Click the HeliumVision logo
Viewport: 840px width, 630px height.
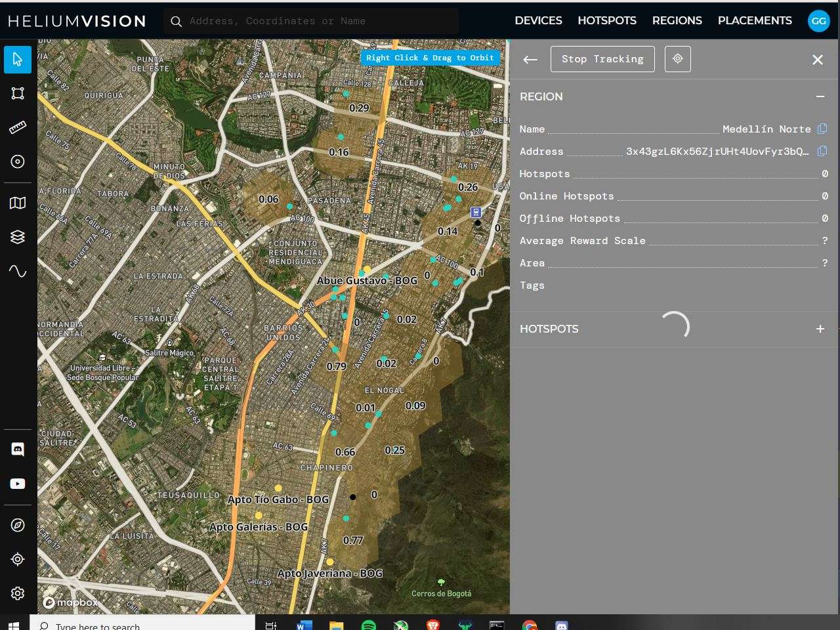click(x=77, y=21)
